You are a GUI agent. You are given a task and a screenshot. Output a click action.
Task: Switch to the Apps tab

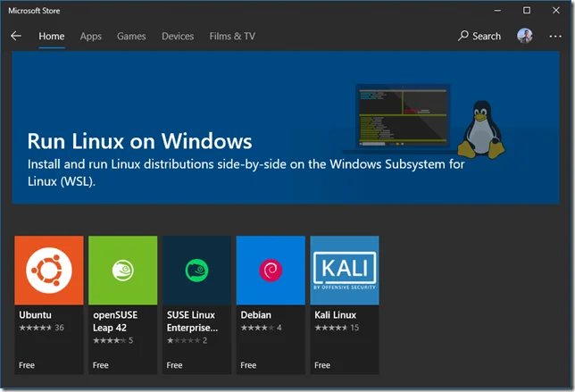click(91, 37)
